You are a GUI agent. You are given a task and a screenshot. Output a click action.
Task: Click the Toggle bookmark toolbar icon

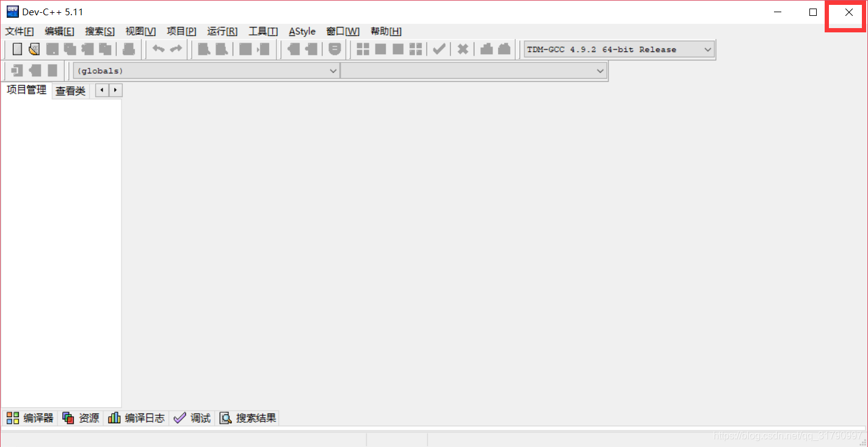click(35, 71)
